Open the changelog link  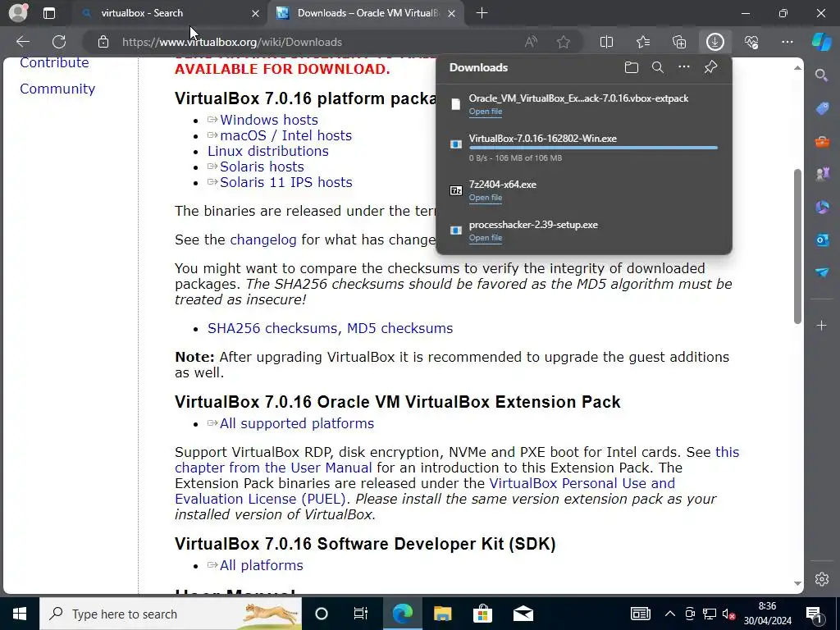pos(263,240)
